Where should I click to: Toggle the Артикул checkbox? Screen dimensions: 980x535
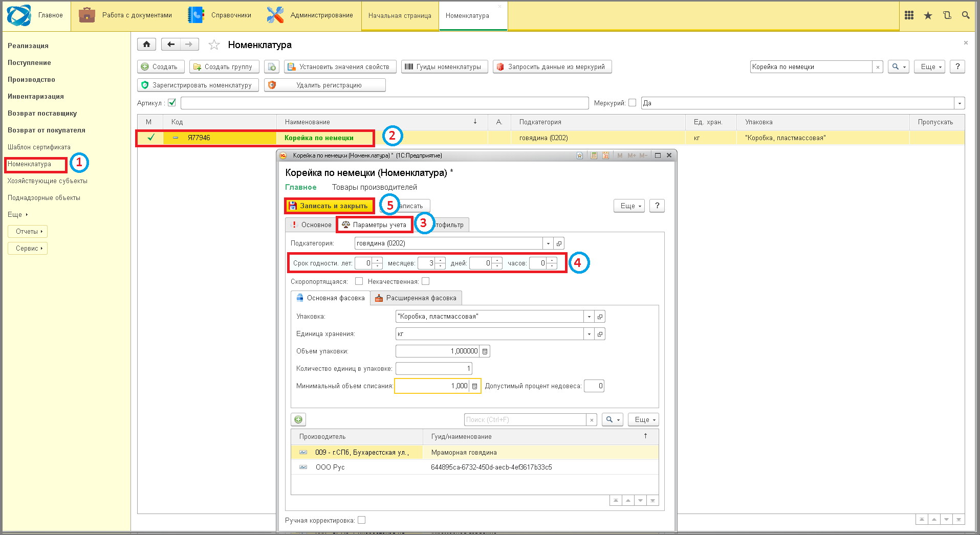tap(172, 103)
